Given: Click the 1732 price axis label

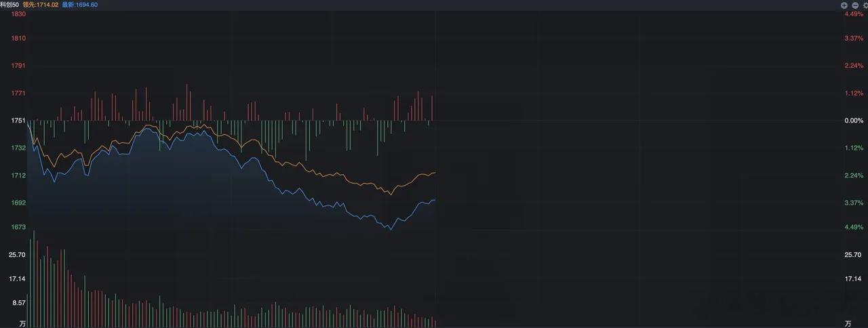Looking at the screenshot, I should point(18,148).
